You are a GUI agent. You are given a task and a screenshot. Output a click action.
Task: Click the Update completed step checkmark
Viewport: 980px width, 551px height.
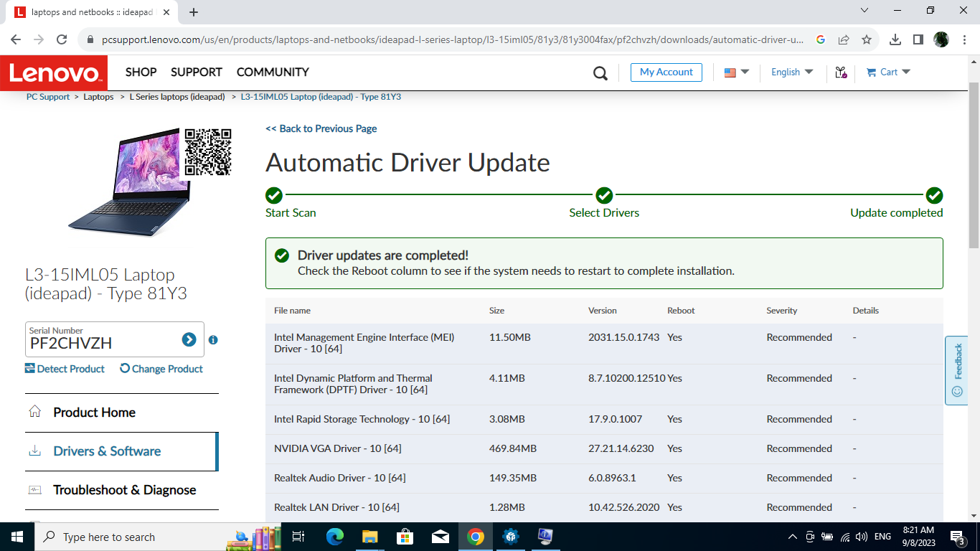(934, 195)
